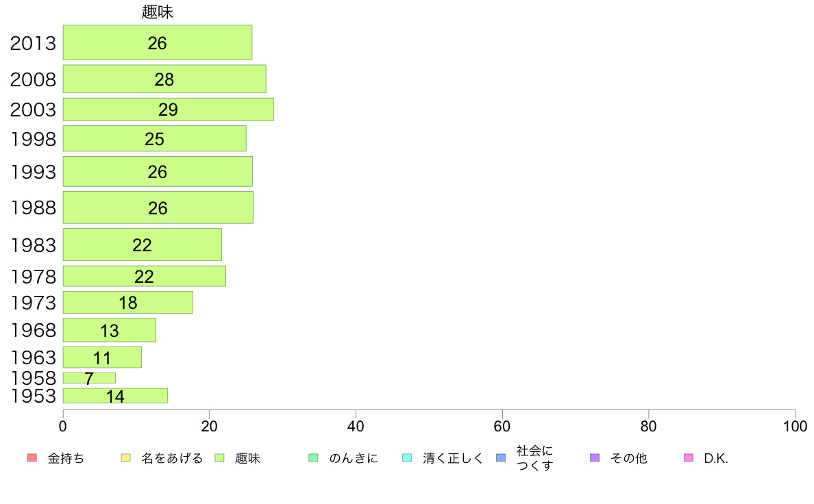Click the red 金持ち legend swatch

(32, 458)
